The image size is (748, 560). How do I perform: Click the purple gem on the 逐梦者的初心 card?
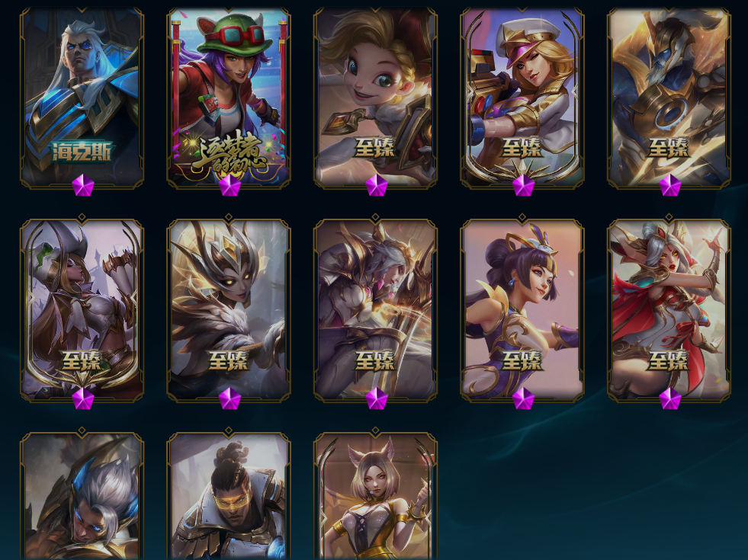(230, 185)
